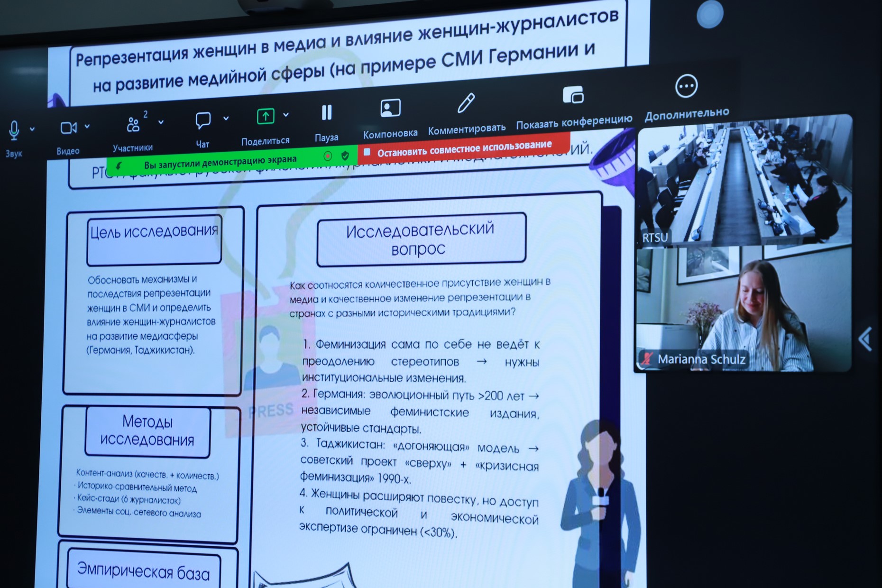Click the shield icon on green bar
Screen dimensions: 882x588
(x=345, y=156)
